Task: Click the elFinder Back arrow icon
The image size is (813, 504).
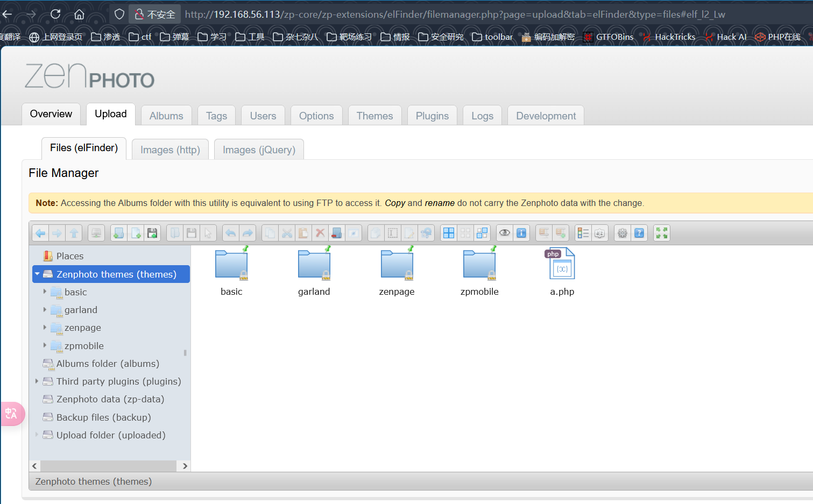Action: click(x=40, y=233)
